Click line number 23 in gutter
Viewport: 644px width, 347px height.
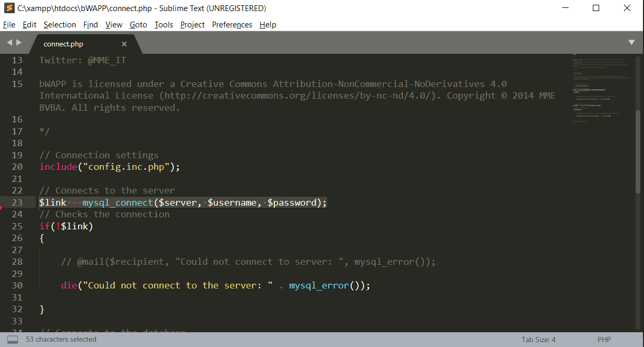17,203
